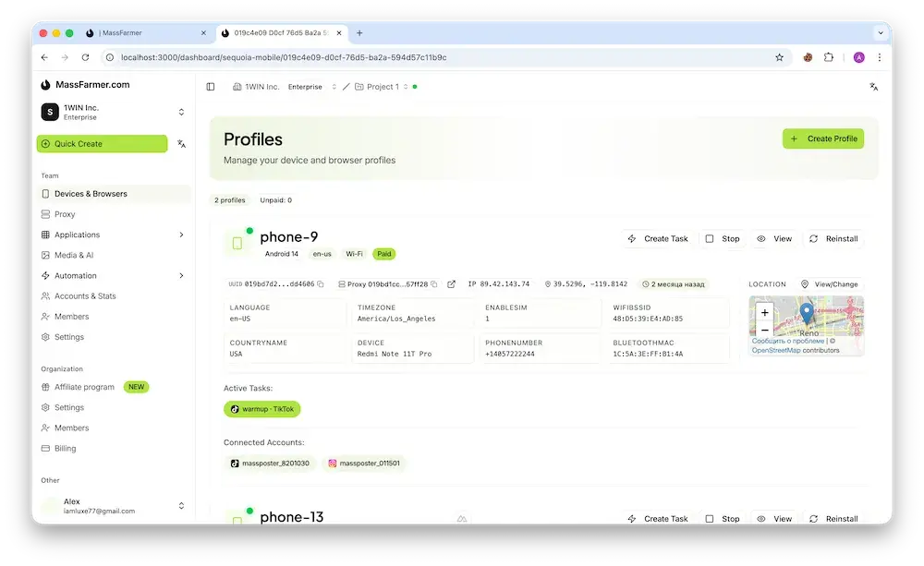Open Accounts & Stats

114,296
